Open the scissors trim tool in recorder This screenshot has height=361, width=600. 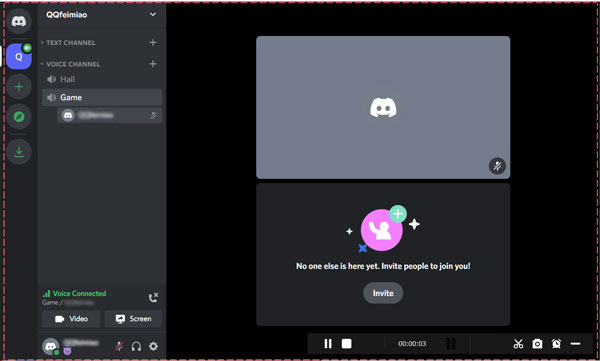coord(518,344)
